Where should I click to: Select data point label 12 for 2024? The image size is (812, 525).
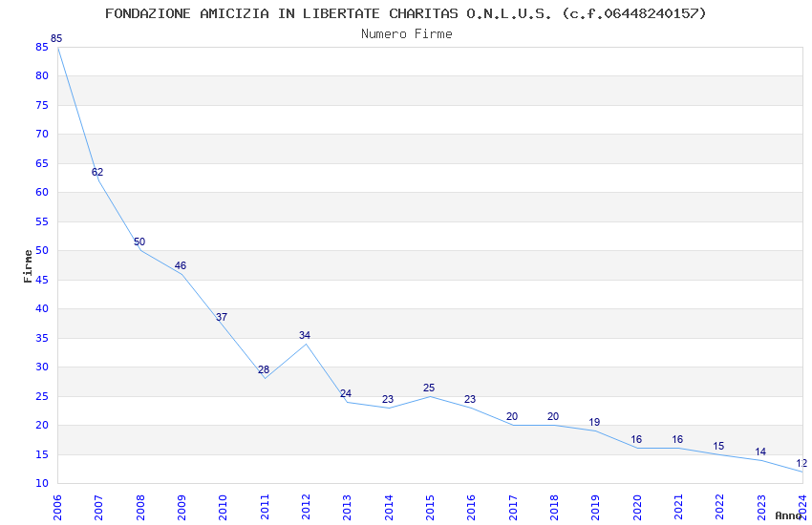(801, 463)
